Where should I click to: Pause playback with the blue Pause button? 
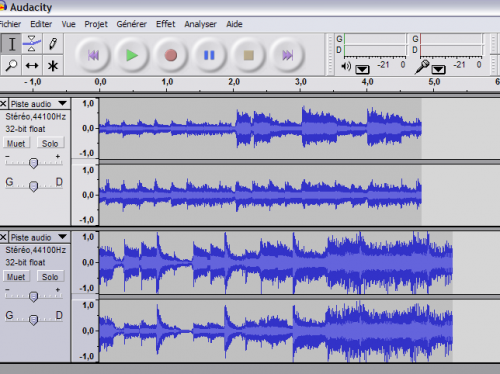coord(209,55)
